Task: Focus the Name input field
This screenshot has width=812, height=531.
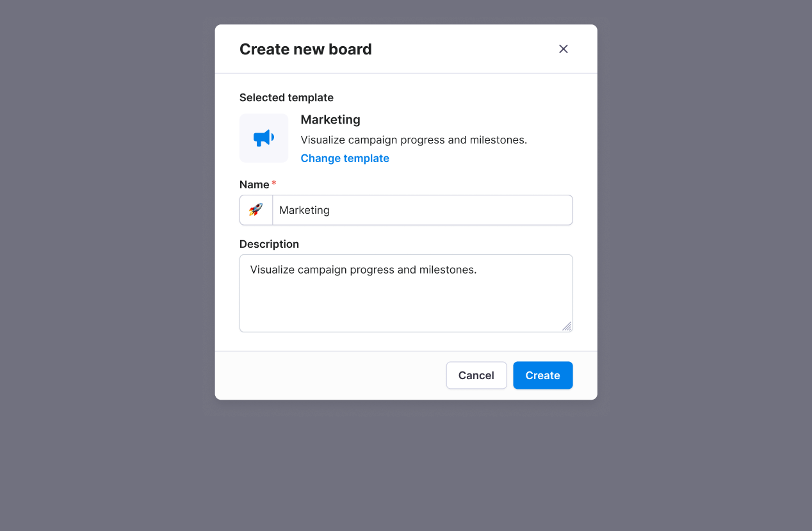Action: [423, 210]
